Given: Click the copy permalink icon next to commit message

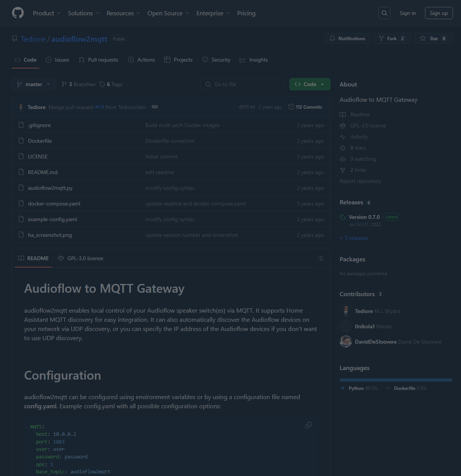Looking at the screenshot, I should coord(154,107).
